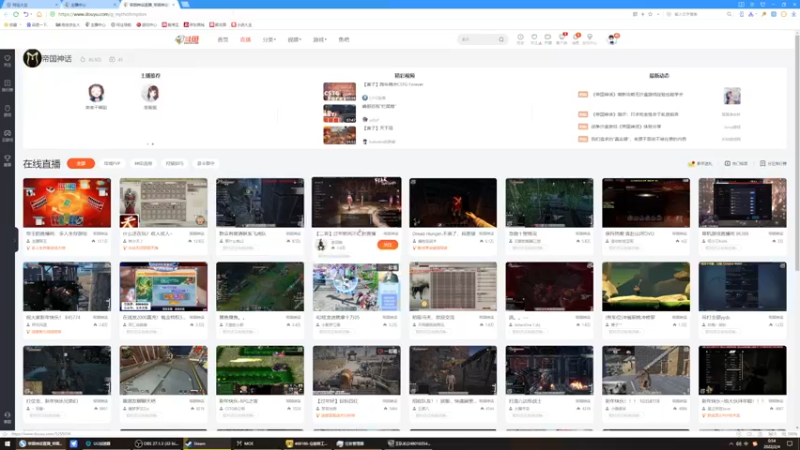Expand the 视频 video dropdown
The image size is (800, 450).
(294, 40)
